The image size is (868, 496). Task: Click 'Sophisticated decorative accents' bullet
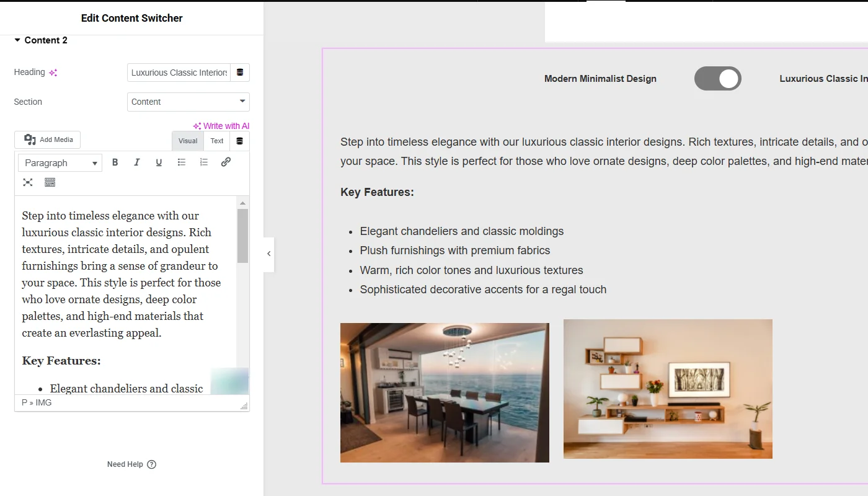tap(483, 290)
